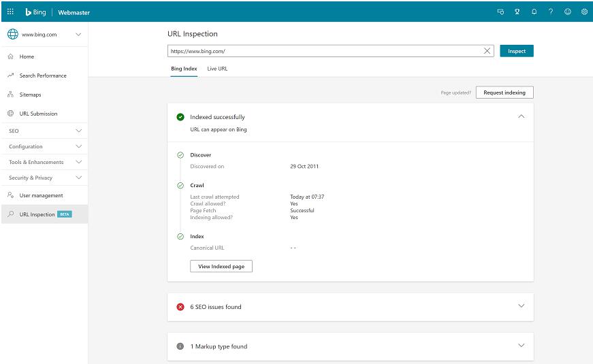Screen dimensions: 593x364
Task: Open the app launcher grid icon
Action: (10, 12)
